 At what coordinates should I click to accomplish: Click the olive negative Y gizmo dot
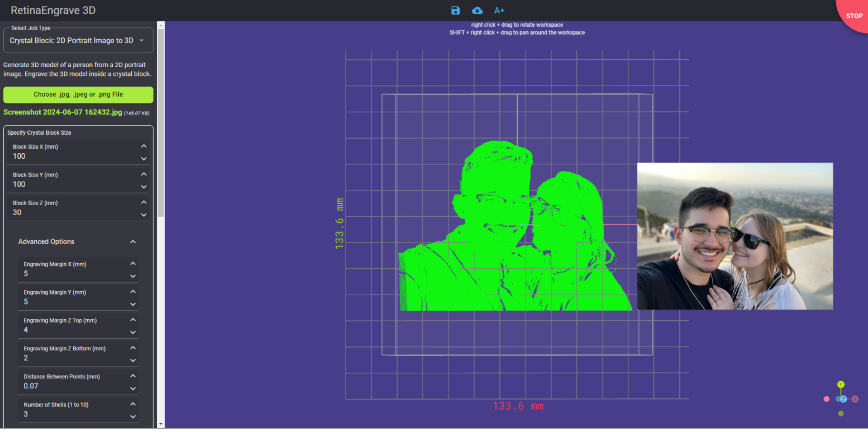click(841, 414)
